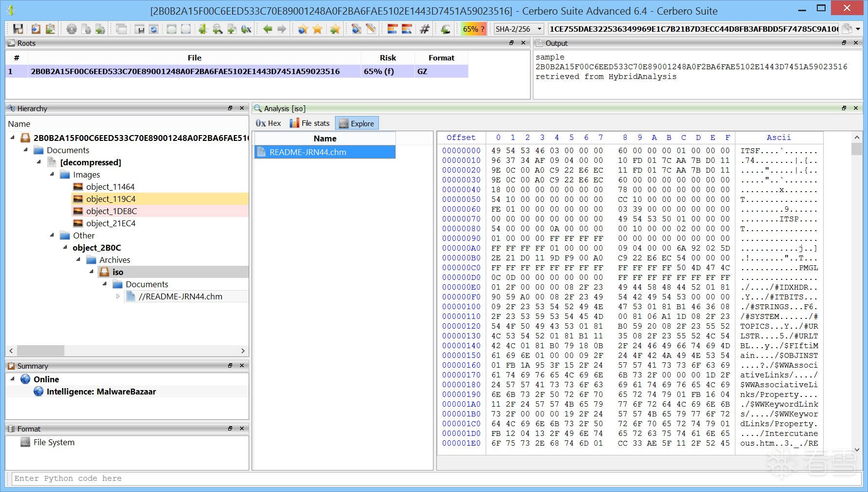Select object_11464 in the Hierarchy tree
The width and height of the screenshot is (868, 492).
(x=110, y=187)
